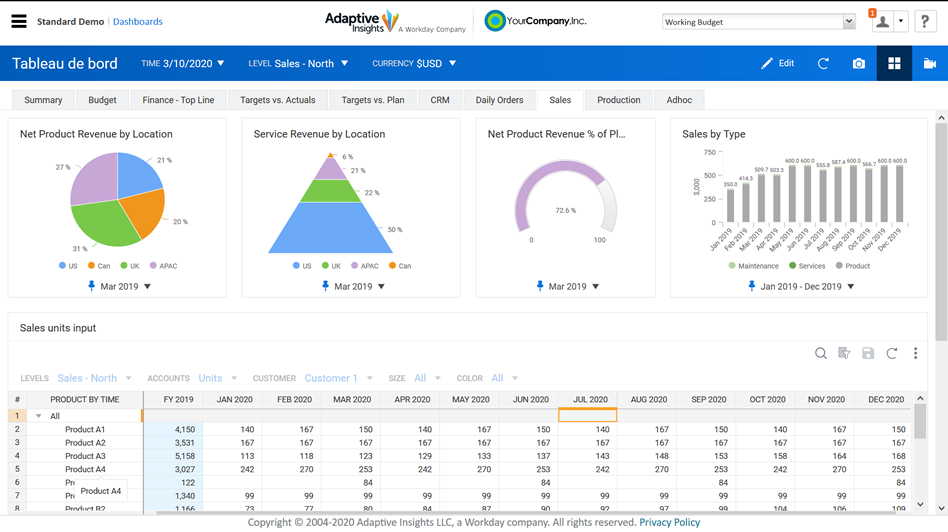Open the Working Budget version dropdown
This screenshot has width=948, height=532.
point(759,22)
